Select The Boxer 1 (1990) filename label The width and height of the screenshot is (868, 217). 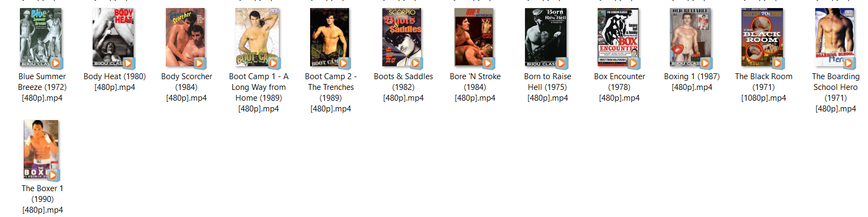coord(43,199)
